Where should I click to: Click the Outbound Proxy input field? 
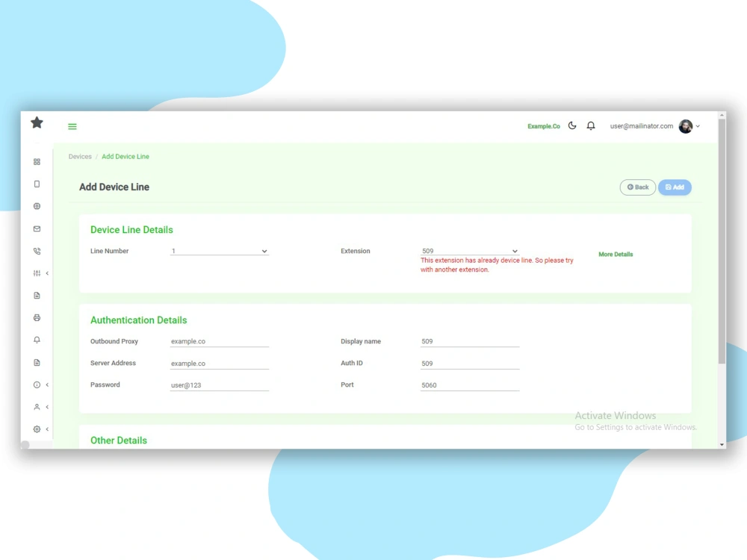click(220, 341)
